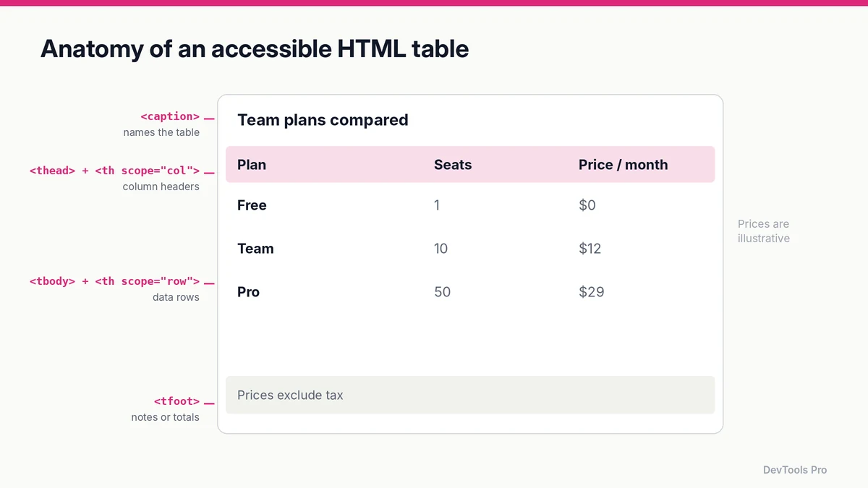Viewport: 868px width, 488px height.
Task: Select the '<caption>' code label
Action: [x=170, y=116]
